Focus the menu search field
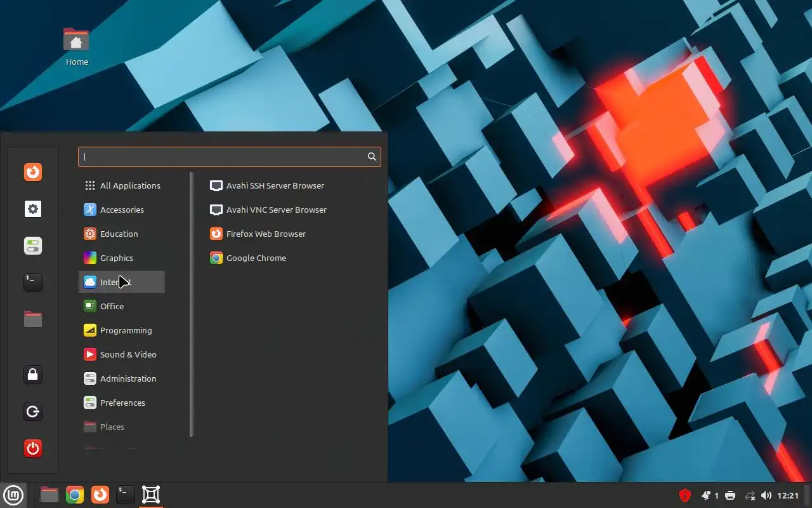The width and height of the screenshot is (812, 508). click(229, 157)
